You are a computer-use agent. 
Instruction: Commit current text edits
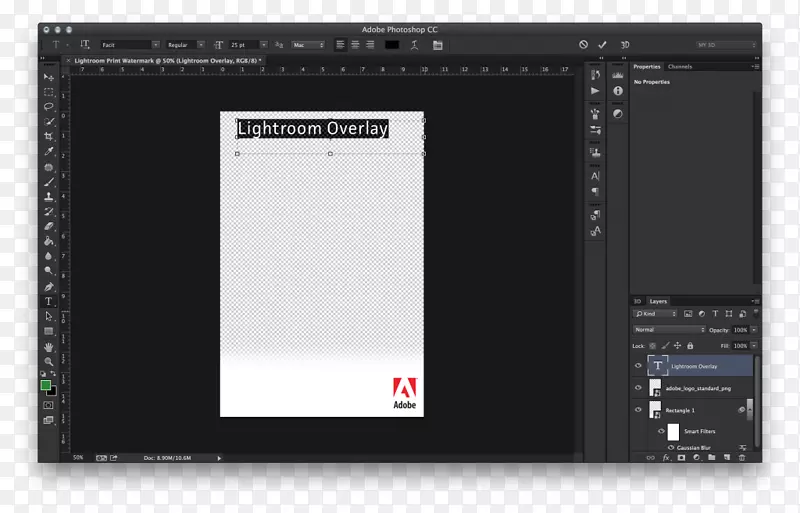603,45
